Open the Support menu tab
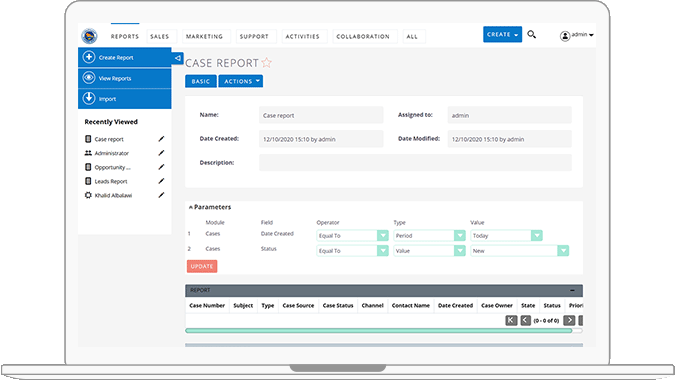 coord(254,37)
